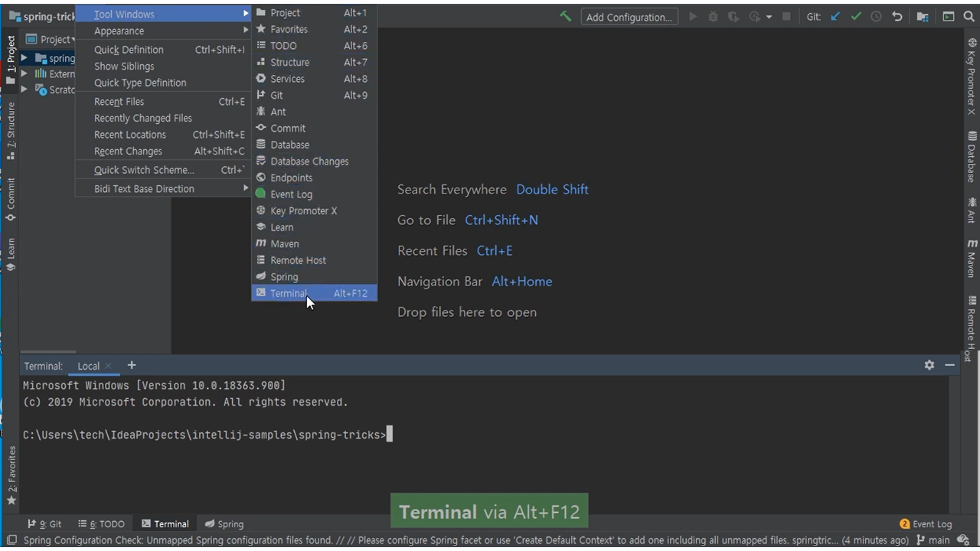Screen dimensions: 980x551
Task: Choose Recent Files menu entry
Action: [x=119, y=102]
